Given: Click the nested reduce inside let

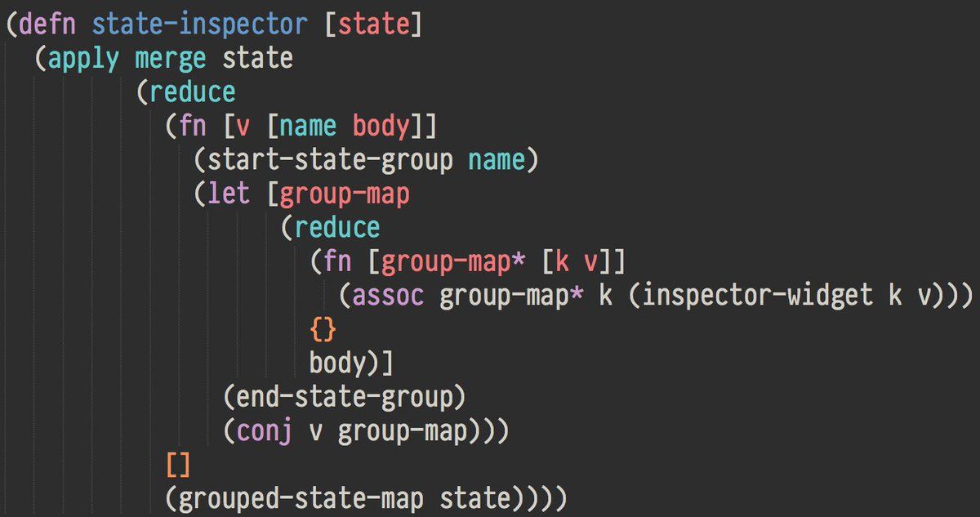Looking at the screenshot, I should coord(337,227).
